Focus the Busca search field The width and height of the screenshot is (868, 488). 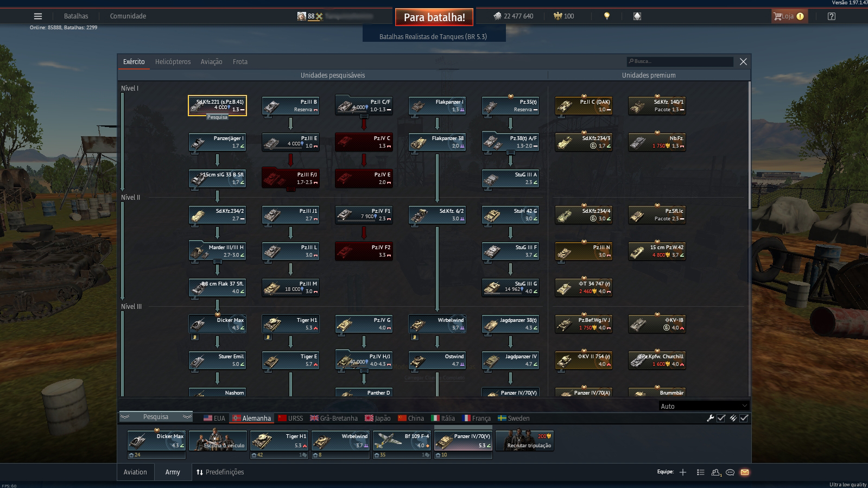point(680,61)
